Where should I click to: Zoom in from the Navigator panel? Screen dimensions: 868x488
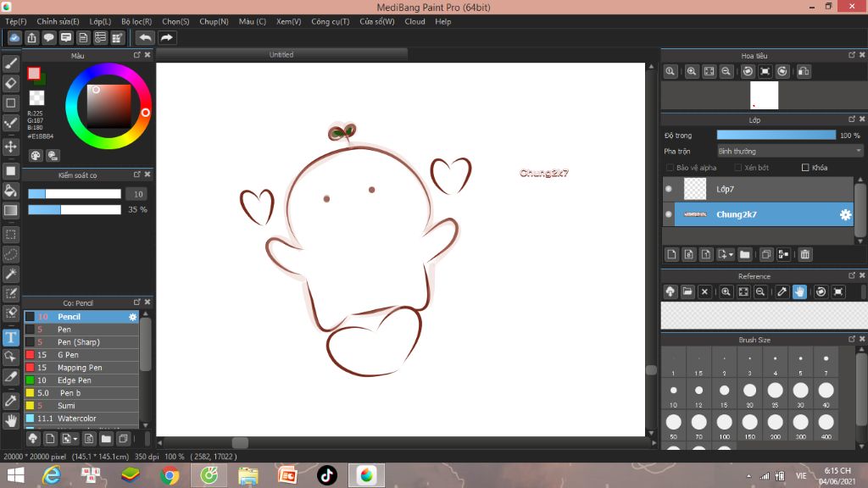pyautogui.click(x=692, y=71)
